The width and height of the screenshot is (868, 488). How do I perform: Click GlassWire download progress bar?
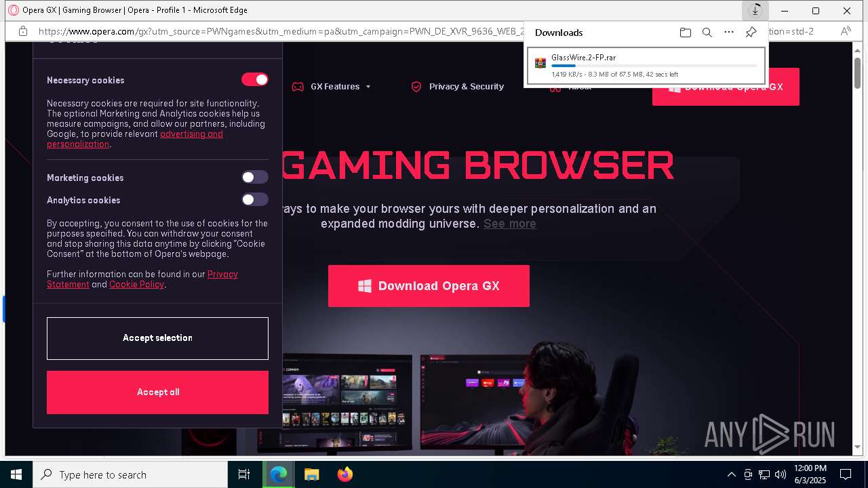(x=654, y=66)
